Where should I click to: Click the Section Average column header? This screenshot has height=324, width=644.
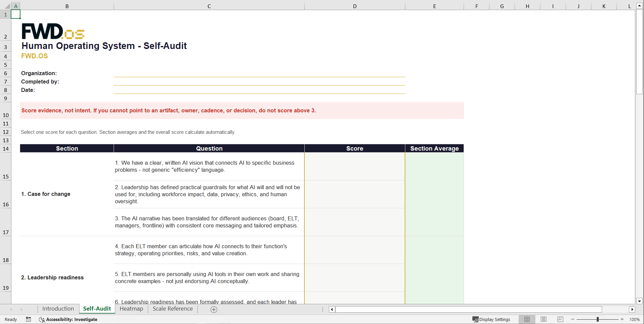434,149
